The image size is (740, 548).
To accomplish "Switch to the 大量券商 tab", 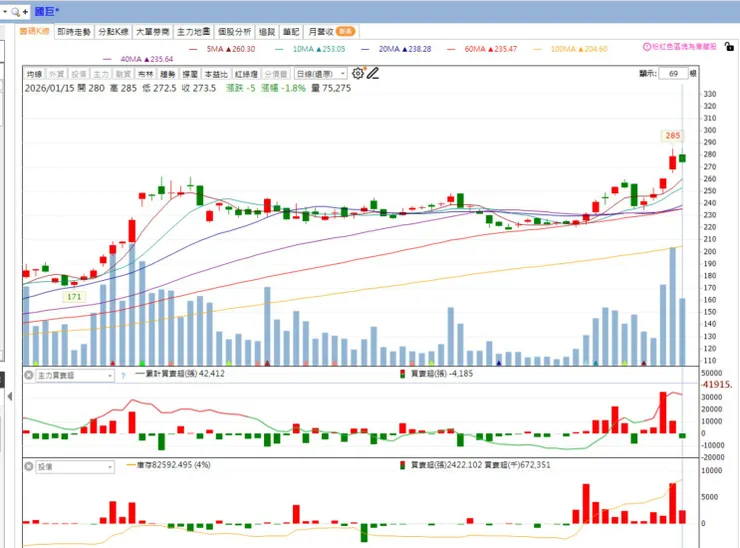I will point(152,32).
